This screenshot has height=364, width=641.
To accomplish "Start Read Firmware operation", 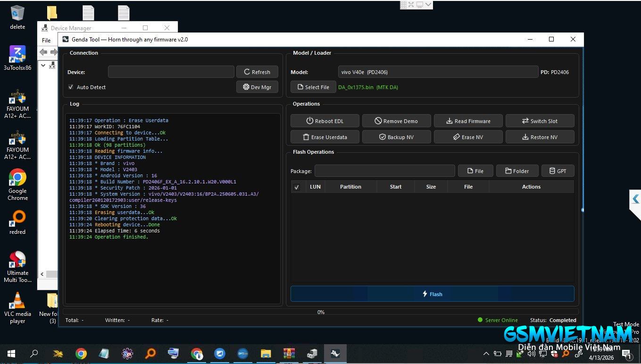I will point(468,121).
